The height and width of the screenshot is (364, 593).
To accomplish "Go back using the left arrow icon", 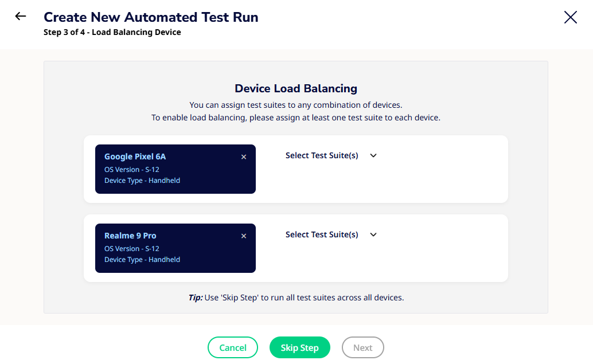I will (21, 16).
